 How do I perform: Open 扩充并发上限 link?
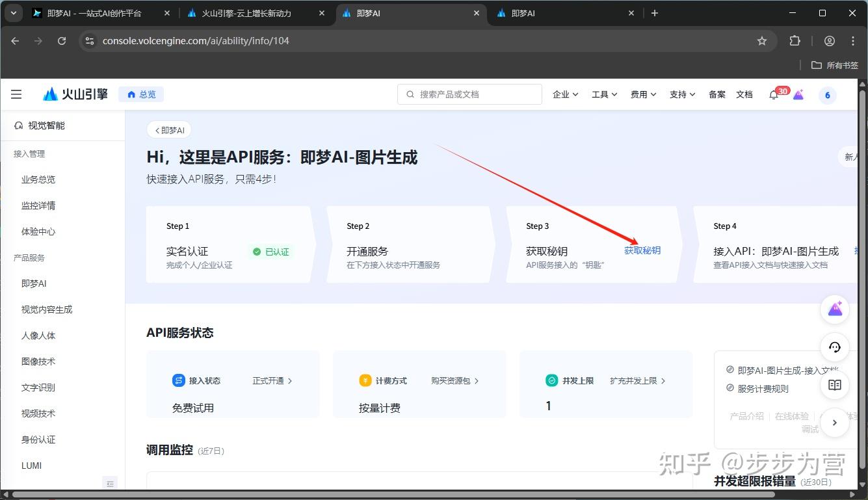point(638,381)
